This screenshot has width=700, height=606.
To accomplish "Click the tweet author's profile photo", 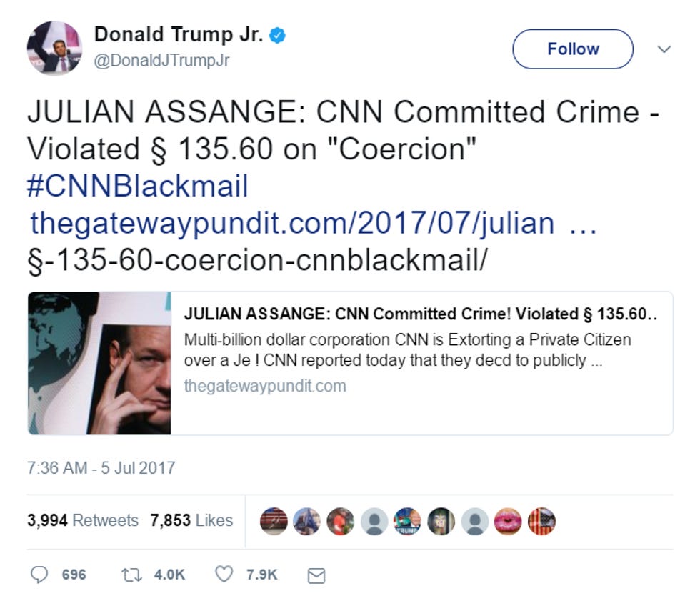I will 54,48.
